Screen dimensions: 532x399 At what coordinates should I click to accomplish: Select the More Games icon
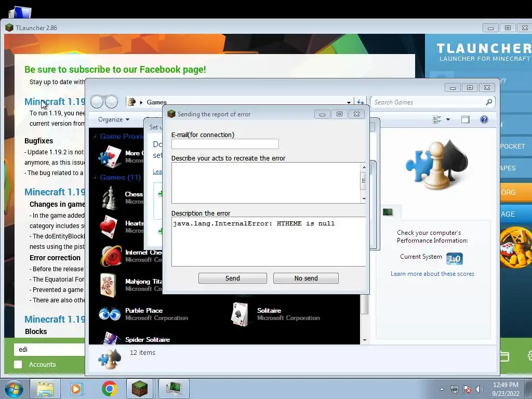pos(110,157)
